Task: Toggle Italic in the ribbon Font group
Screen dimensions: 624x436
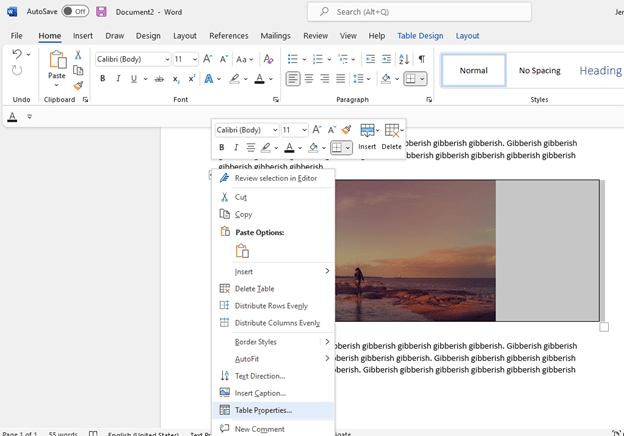Action: point(118,79)
